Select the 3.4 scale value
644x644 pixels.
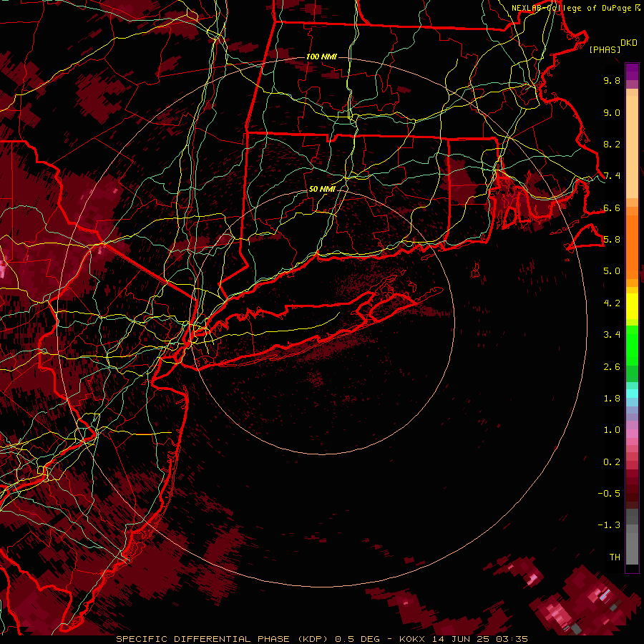pos(612,335)
